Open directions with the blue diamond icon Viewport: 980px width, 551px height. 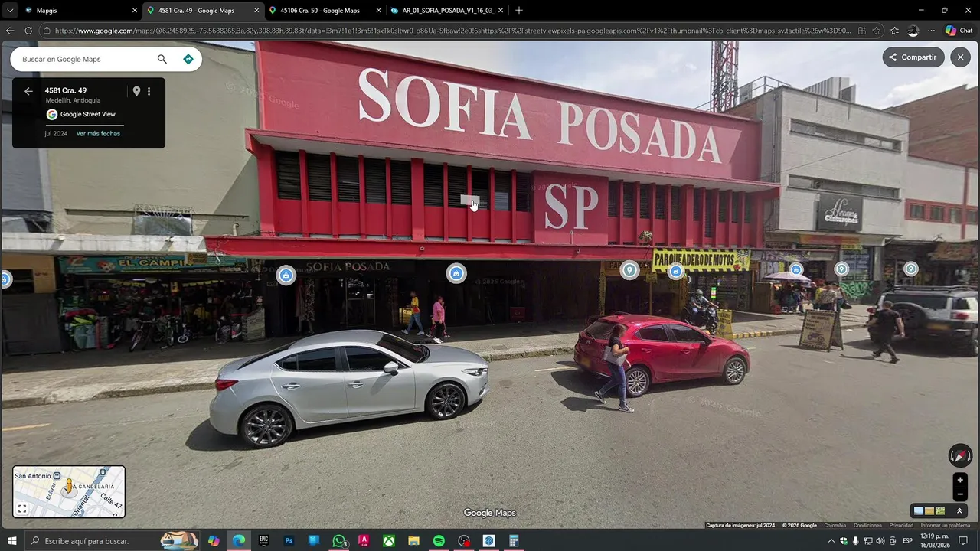pos(188,59)
